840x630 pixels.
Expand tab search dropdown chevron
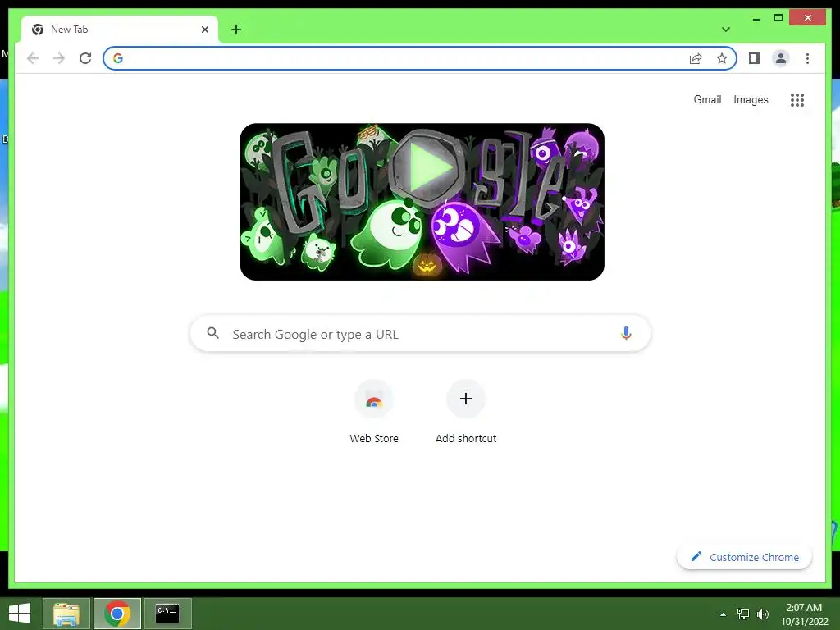click(x=726, y=30)
